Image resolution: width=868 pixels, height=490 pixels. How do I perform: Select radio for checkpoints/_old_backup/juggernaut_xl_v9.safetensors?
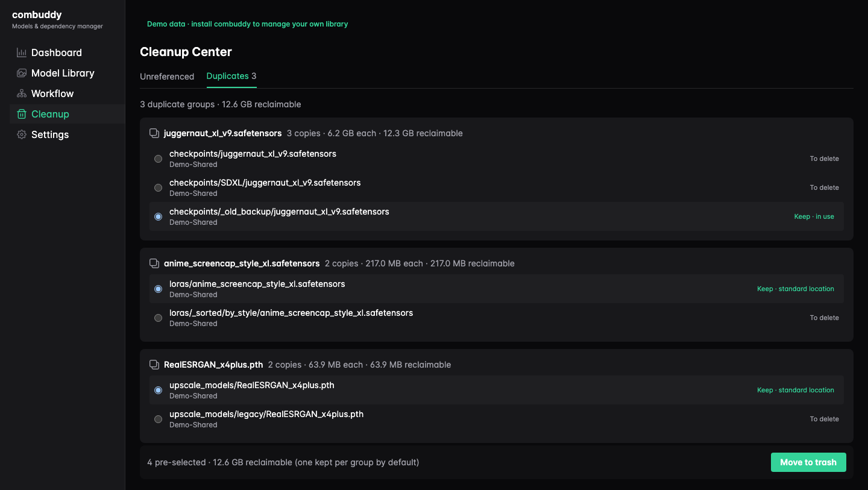(x=158, y=216)
